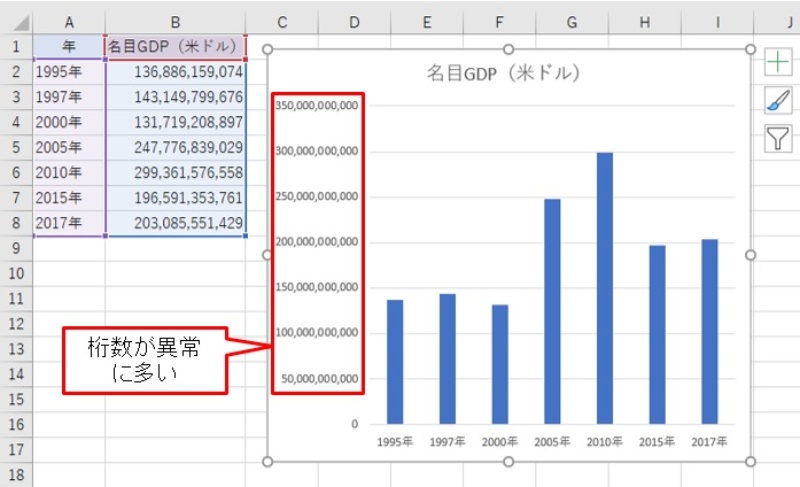Click cell A1 containing 年
Image resolution: width=800 pixels, height=487 pixels.
click(x=68, y=47)
